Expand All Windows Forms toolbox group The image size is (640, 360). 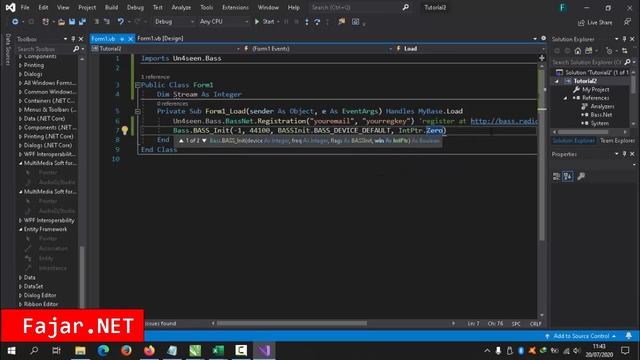pyautogui.click(x=21, y=83)
